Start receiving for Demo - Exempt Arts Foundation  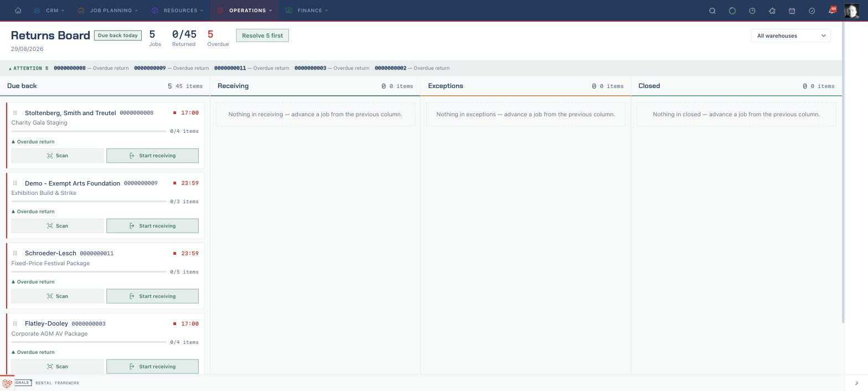pos(152,226)
